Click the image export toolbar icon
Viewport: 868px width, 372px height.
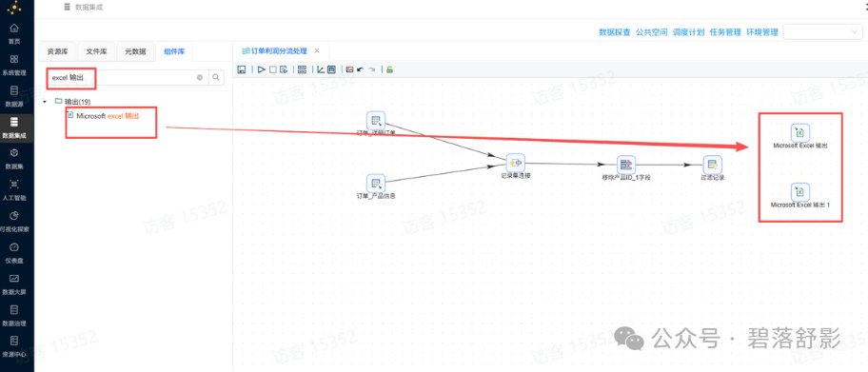[349, 69]
